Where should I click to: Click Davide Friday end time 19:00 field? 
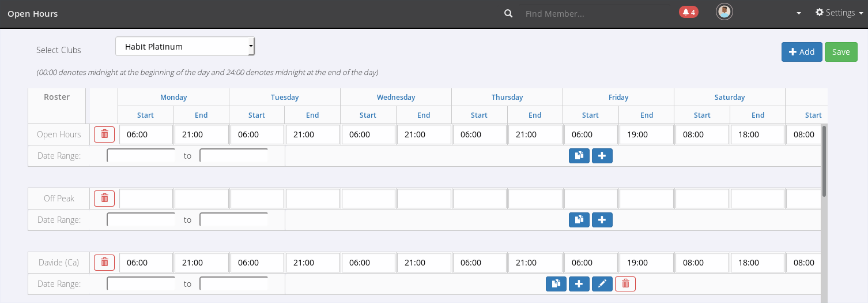pos(646,263)
